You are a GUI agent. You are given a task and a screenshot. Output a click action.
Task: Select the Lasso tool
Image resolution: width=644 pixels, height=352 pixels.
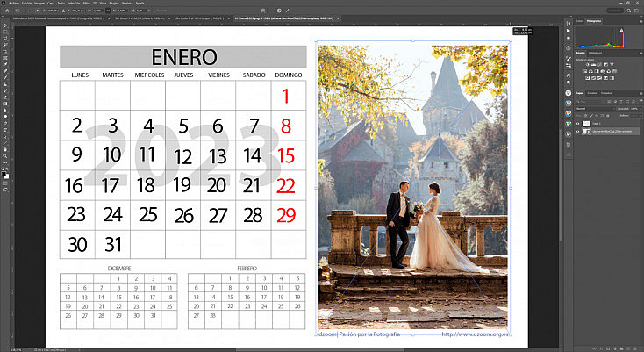tap(5, 39)
